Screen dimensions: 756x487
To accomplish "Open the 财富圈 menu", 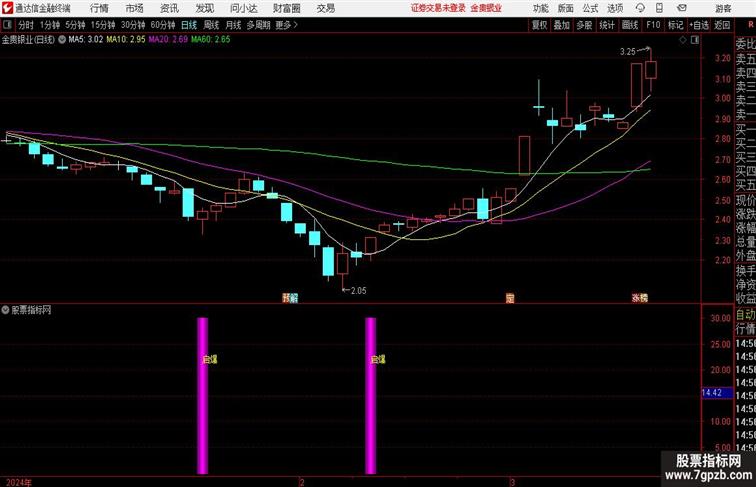I will pyautogui.click(x=287, y=8).
